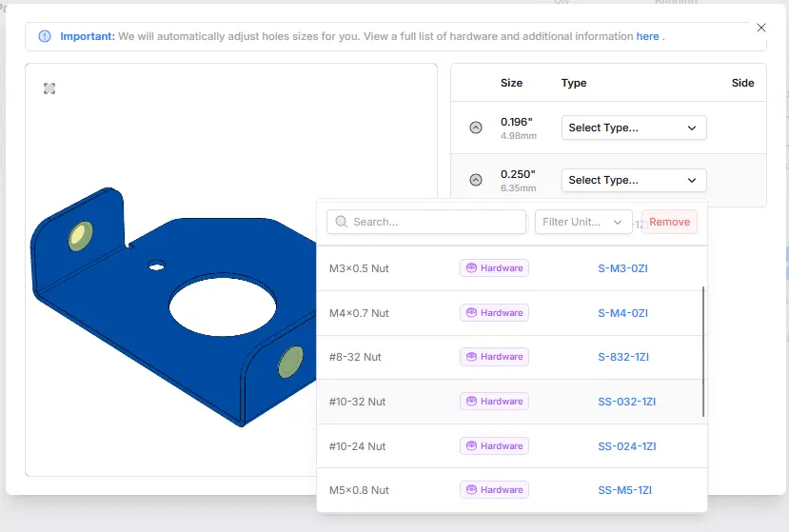This screenshot has height=532, width=789.
Task: Click the info icon in Important banner
Action: pyautogui.click(x=45, y=36)
